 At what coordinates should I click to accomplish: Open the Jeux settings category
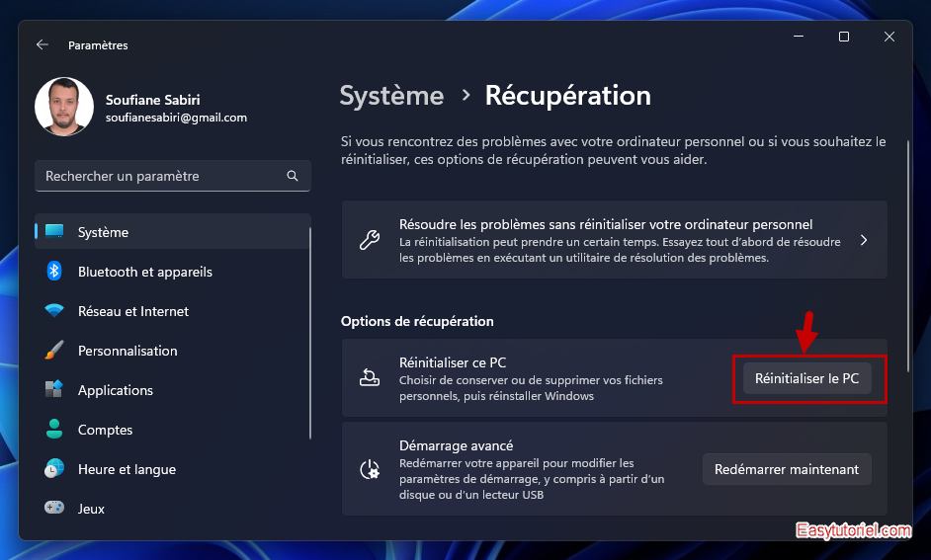click(x=172, y=509)
